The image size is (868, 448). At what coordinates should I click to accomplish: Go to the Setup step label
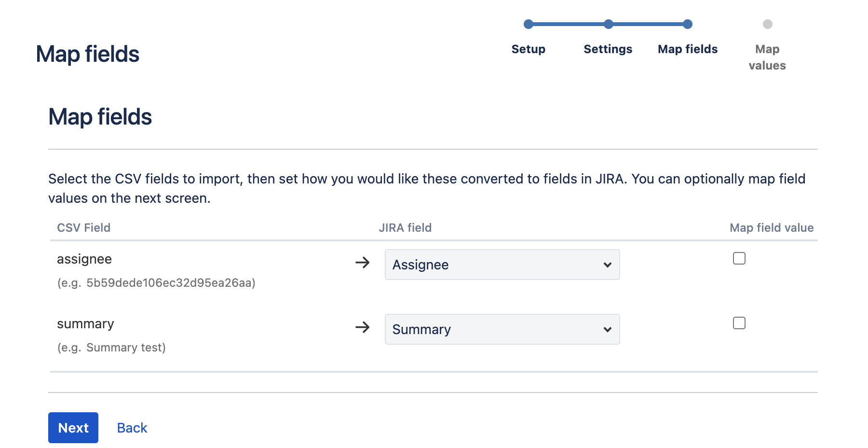point(529,49)
